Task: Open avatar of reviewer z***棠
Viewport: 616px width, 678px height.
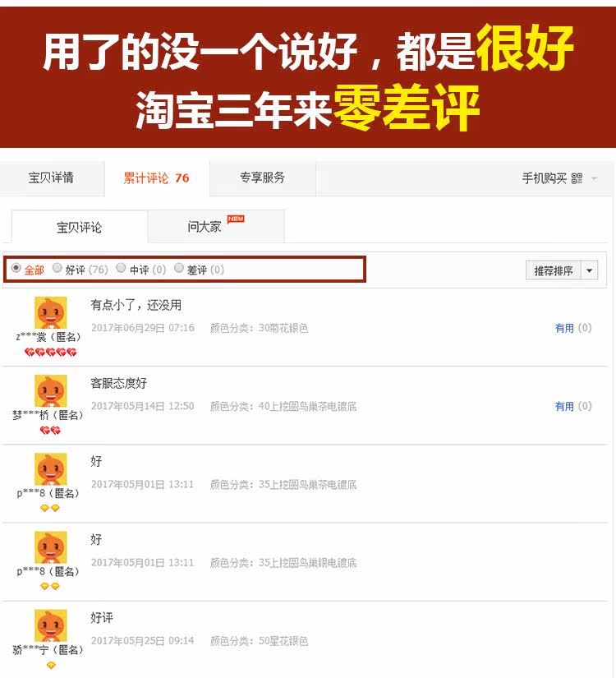Action: click(51, 312)
